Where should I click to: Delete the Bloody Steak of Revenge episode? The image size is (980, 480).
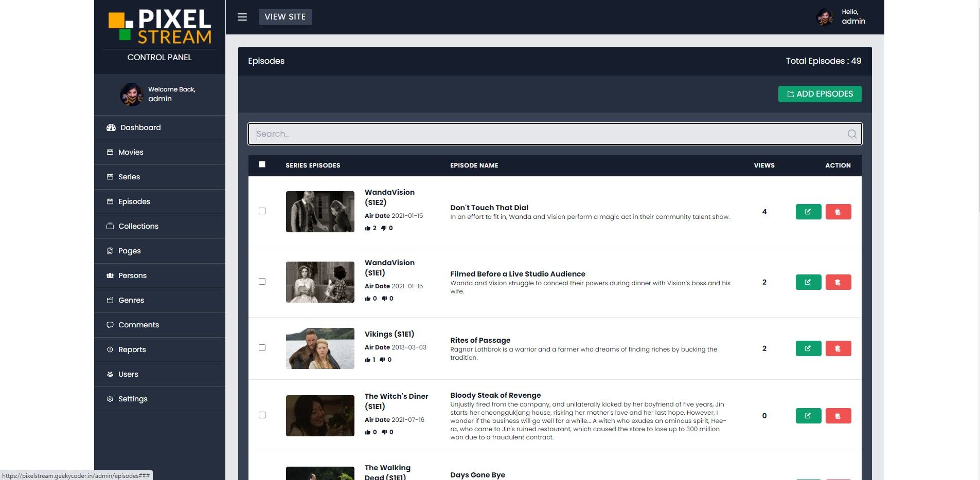pos(838,416)
